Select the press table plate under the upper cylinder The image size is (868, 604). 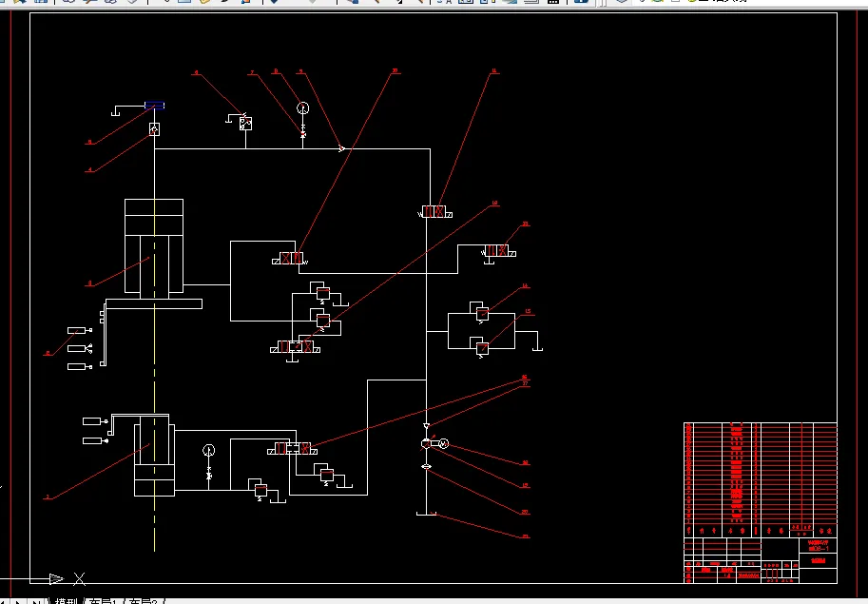153,304
